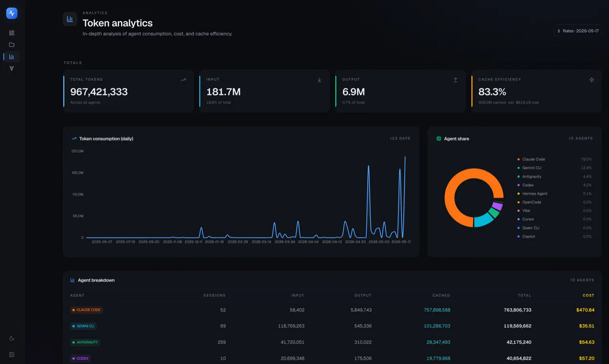609x364 pixels.
Task: Open the fork icon in sidebar
Action: click(x=12, y=68)
